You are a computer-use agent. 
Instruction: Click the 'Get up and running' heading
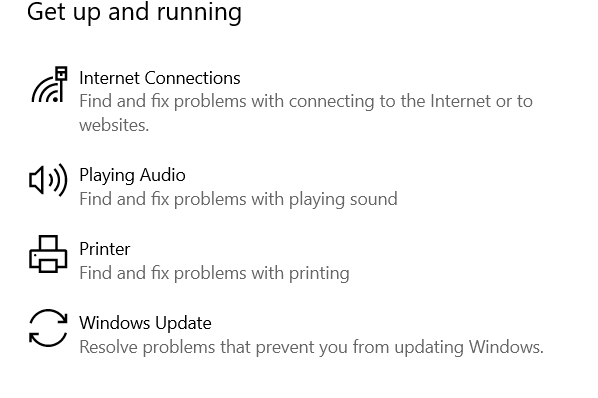[134, 12]
